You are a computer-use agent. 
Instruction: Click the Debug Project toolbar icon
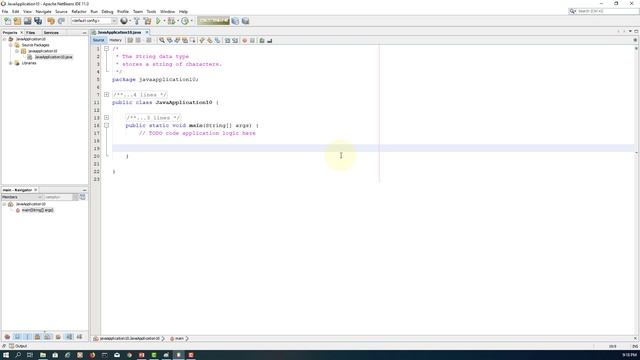tap(171, 21)
